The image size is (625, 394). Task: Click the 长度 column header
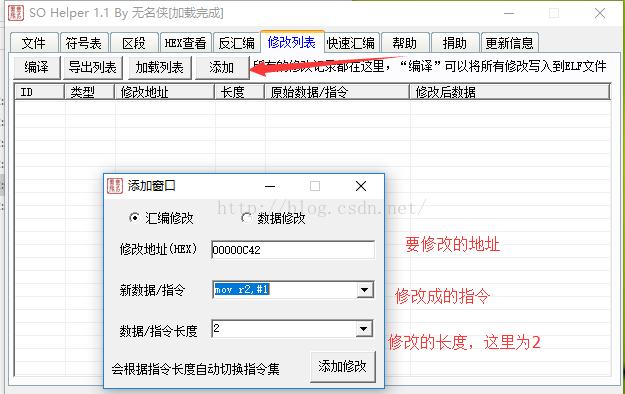click(240, 92)
